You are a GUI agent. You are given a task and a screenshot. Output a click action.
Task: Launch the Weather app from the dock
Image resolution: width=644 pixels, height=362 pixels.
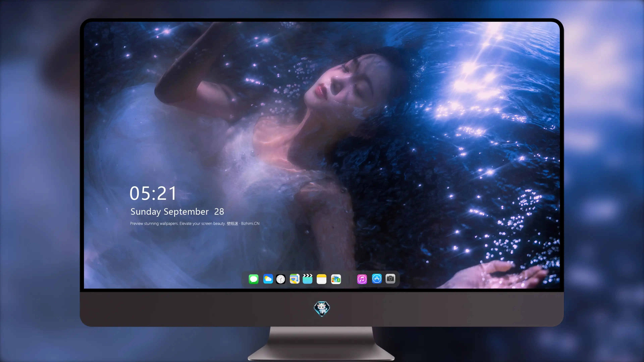click(x=268, y=279)
